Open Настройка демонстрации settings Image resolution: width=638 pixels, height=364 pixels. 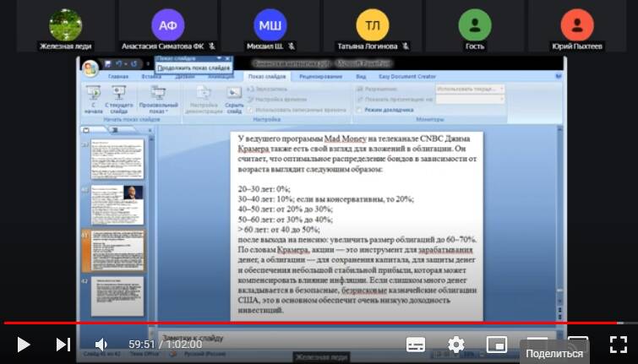(x=204, y=100)
